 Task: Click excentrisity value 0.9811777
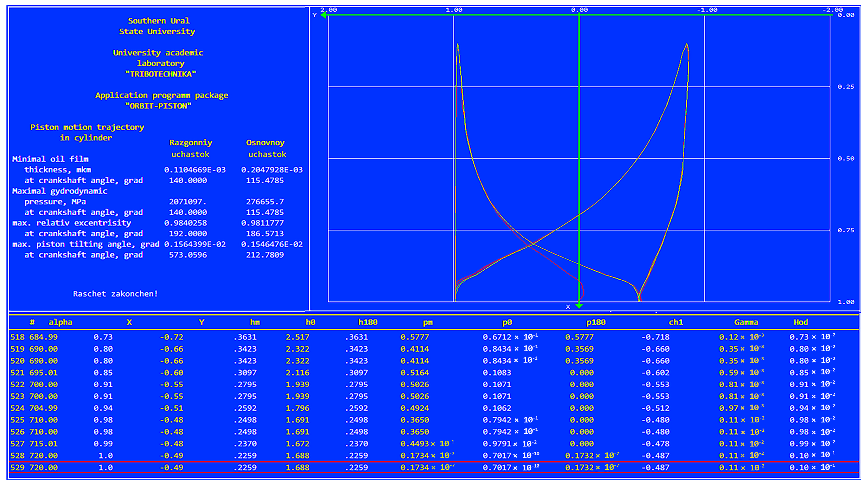coord(262,223)
